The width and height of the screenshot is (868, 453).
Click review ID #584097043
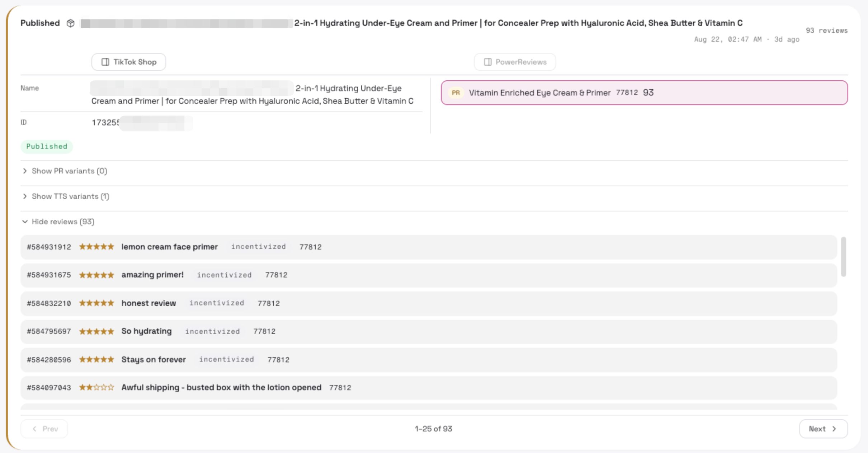tap(49, 388)
